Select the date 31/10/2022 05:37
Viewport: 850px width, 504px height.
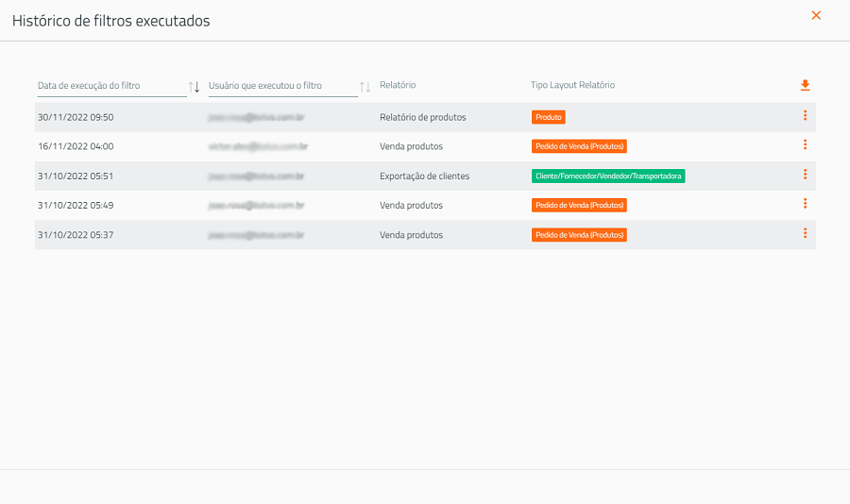(76, 235)
